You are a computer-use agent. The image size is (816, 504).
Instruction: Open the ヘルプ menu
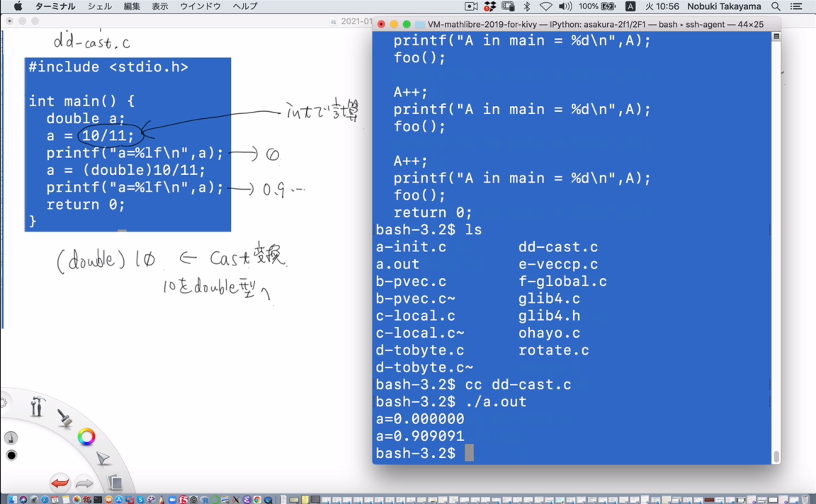pos(245,6)
